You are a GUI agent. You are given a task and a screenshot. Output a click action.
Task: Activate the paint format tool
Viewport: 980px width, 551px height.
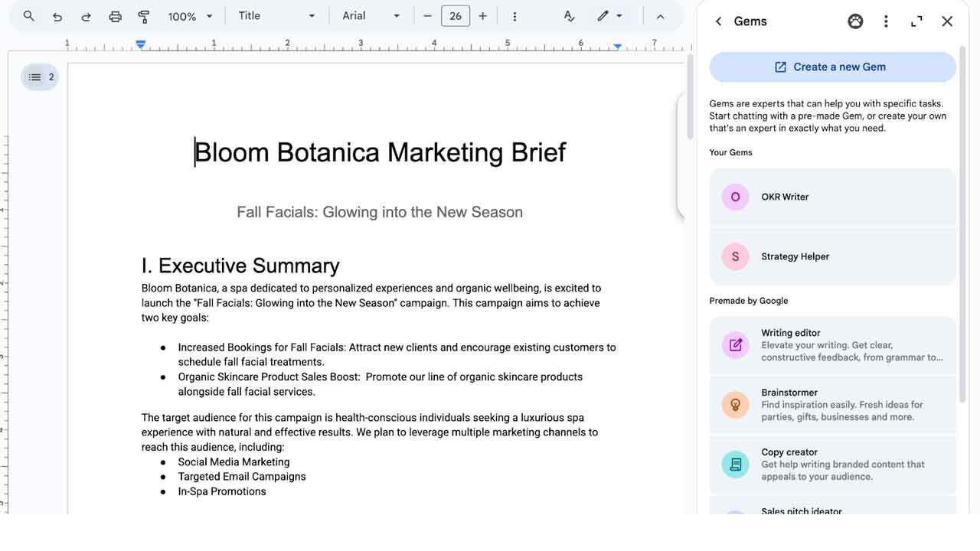[143, 15]
